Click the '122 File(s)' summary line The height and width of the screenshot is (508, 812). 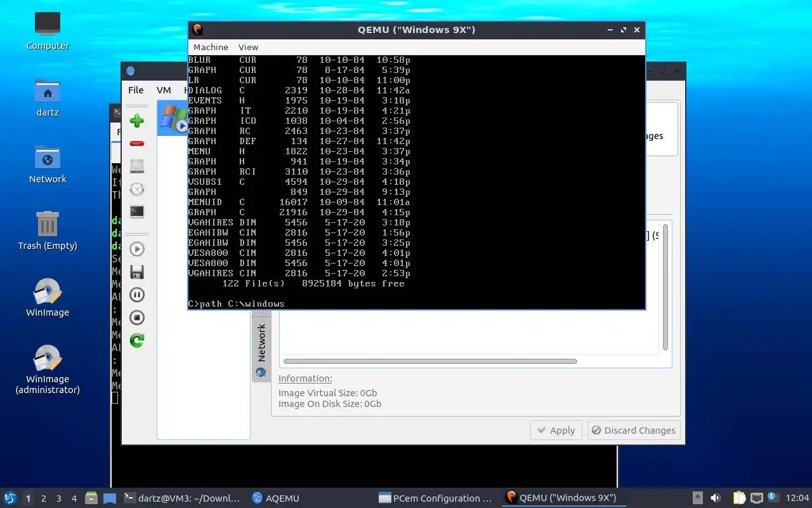coord(313,283)
